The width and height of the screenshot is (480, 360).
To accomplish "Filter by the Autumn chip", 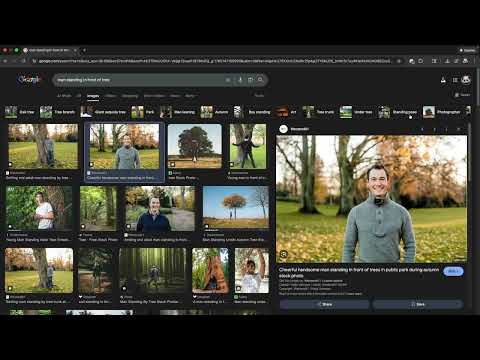I will click(214, 112).
